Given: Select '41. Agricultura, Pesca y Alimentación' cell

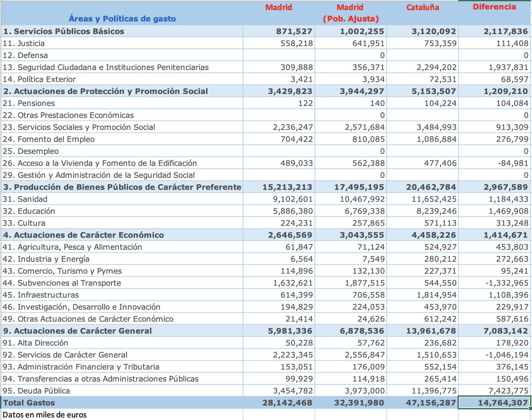Looking at the screenshot, I should (x=72, y=247).
